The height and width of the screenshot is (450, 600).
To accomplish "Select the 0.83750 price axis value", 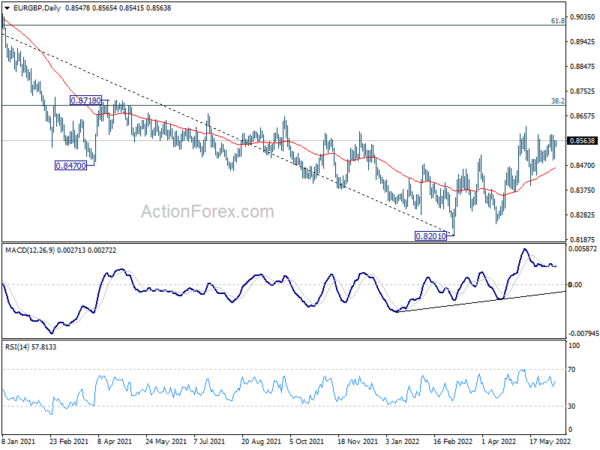I will pos(582,190).
